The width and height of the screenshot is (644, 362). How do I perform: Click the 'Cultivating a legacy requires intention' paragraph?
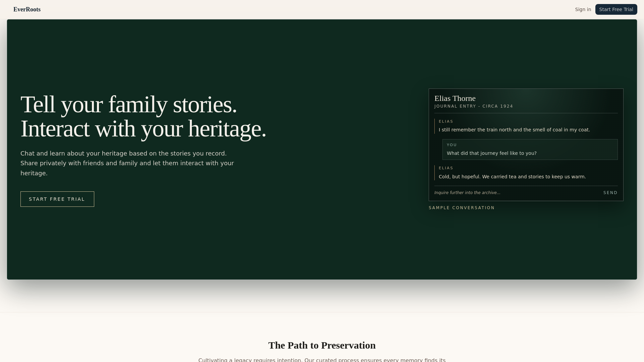coord(322,360)
